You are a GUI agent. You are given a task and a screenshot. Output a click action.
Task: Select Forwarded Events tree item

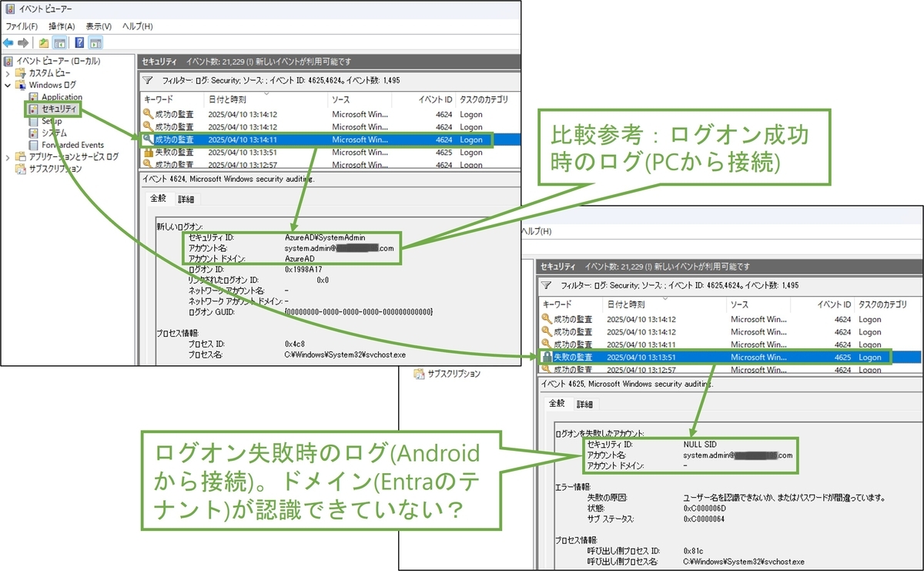72,145
